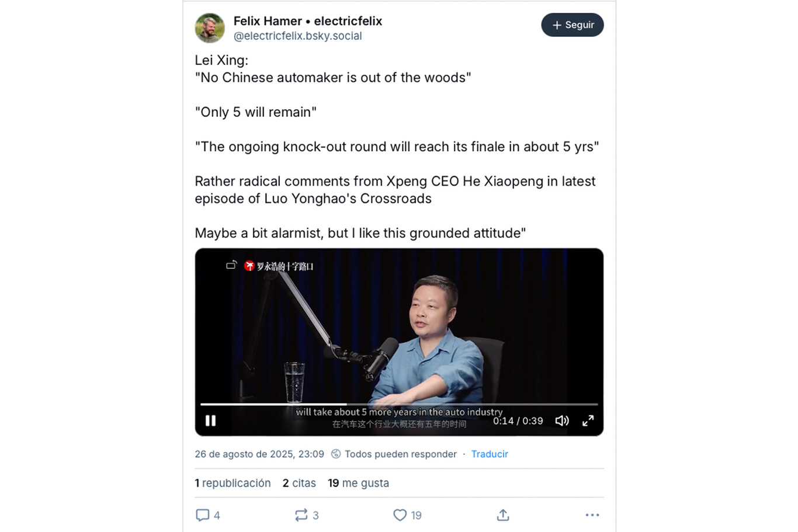The height and width of the screenshot is (532, 798).
Task: Open the @electricfelix.bsky.social handle
Action: coord(297,36)
